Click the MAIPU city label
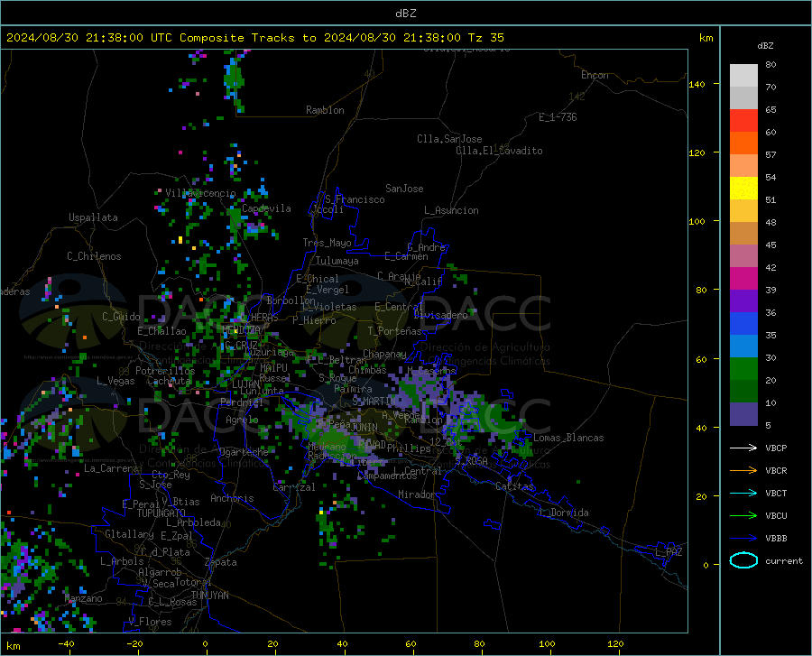Viewport: 812px width, 656px height. click(x=273, y=367)
